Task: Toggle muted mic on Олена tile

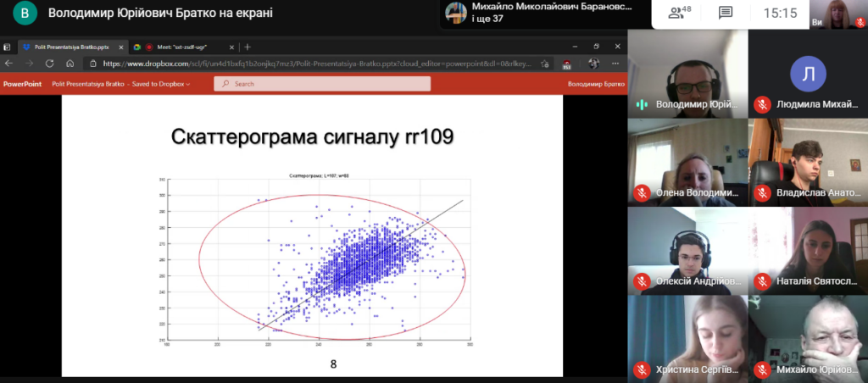Action: (642, 192)
